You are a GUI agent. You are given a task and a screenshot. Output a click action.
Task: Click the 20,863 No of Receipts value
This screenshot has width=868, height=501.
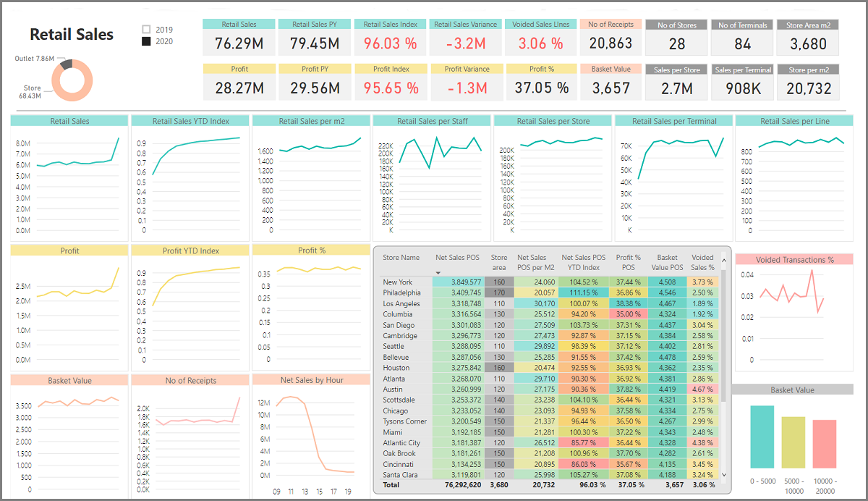(x=610, y=43)
